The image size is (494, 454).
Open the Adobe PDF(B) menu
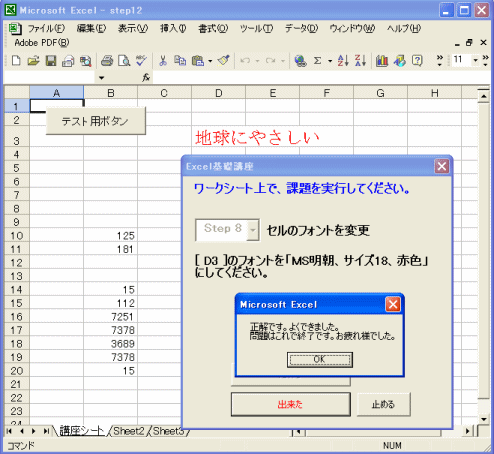tap(42, 43)
